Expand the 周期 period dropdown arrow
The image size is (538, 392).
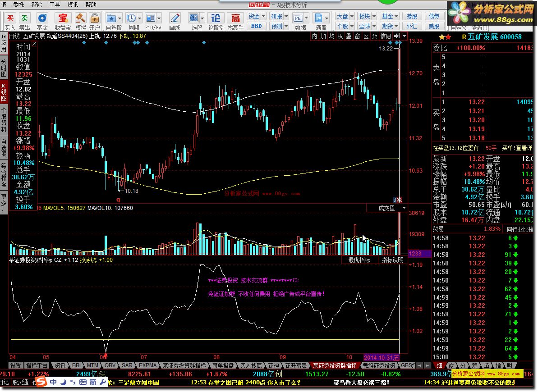140,18
